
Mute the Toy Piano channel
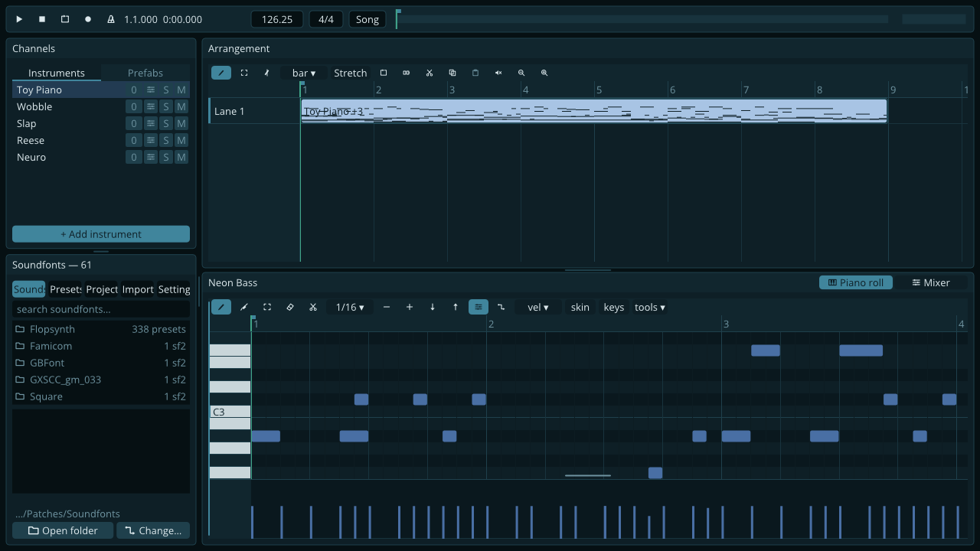click(181, 90)
